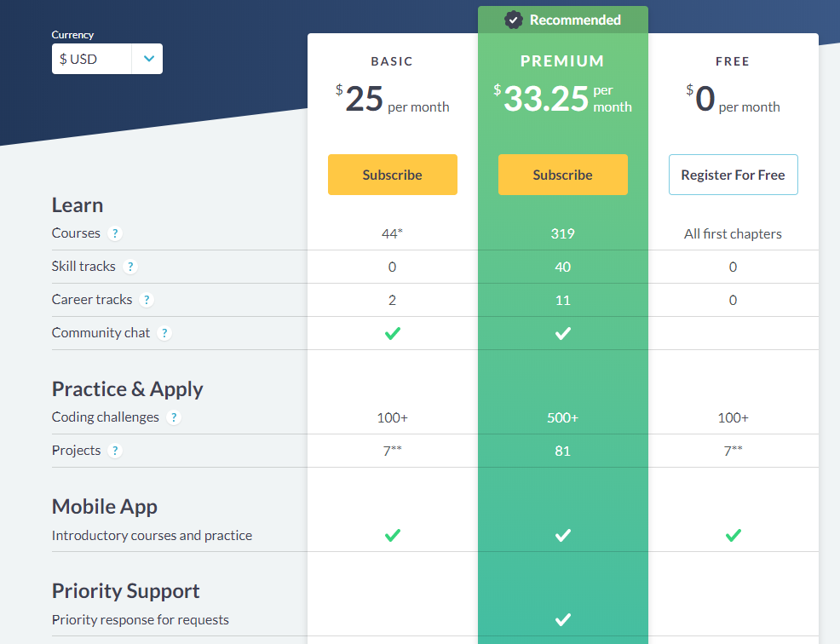Click the Basic plan Mobile App checkmark
840x644 pixels.
coord(393,535)
